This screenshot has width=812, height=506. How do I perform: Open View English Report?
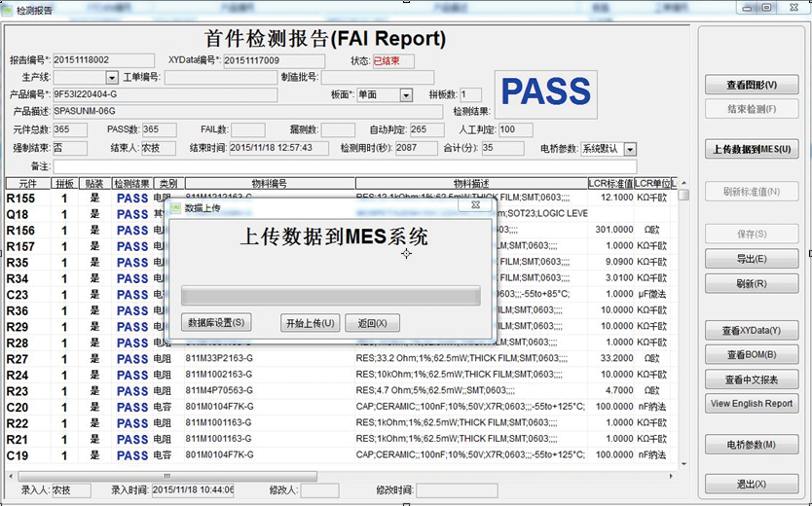click(751, 404)
